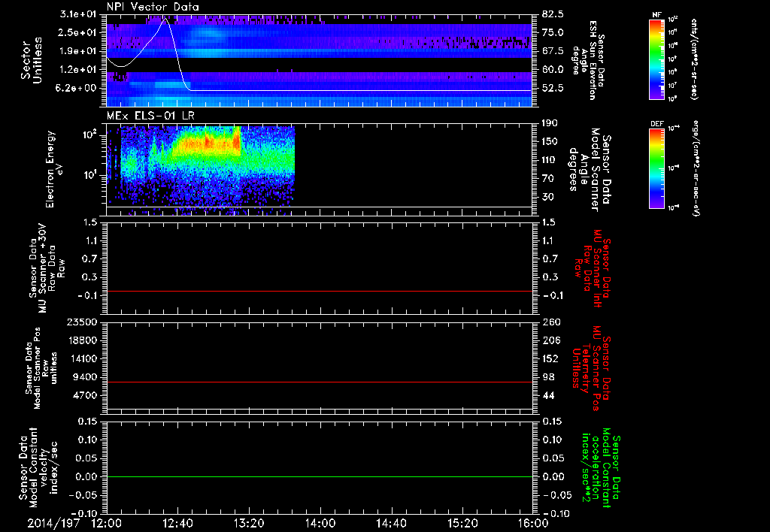The image size is (770, 532).
Task: Click the green line in the velocity panel
Action: [319, 476]
